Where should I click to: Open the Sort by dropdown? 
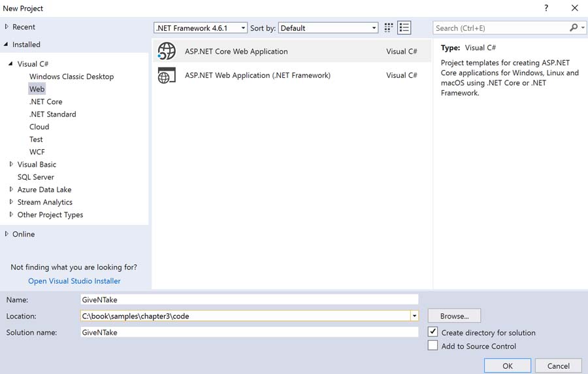coord(374,28)
